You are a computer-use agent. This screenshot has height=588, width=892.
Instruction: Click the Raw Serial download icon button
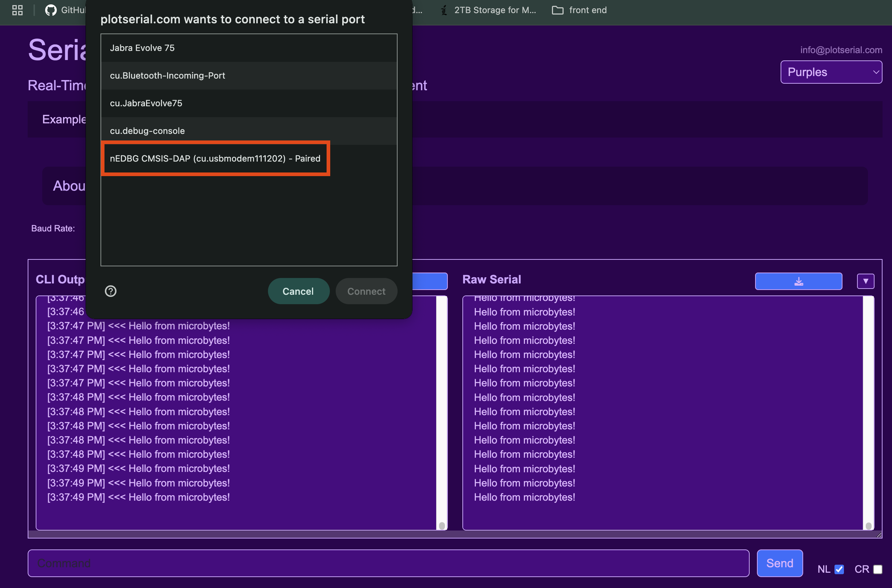(x=798, y=281)
